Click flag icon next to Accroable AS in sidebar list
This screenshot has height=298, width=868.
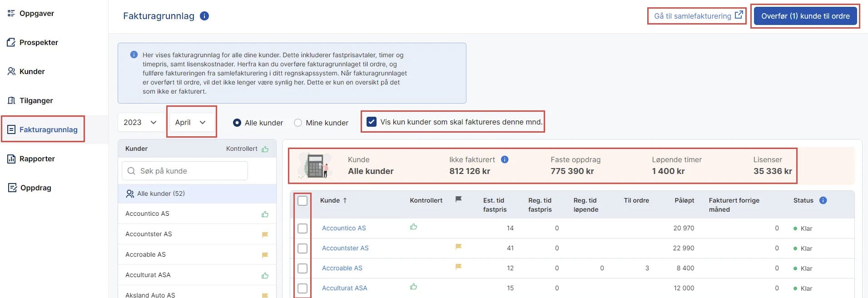[x=265, y=255]
